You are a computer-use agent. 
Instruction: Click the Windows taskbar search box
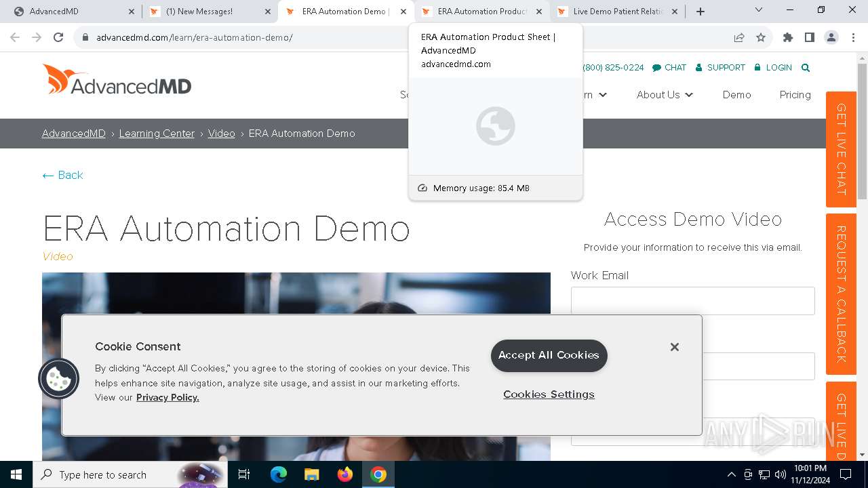pos(132,474)
